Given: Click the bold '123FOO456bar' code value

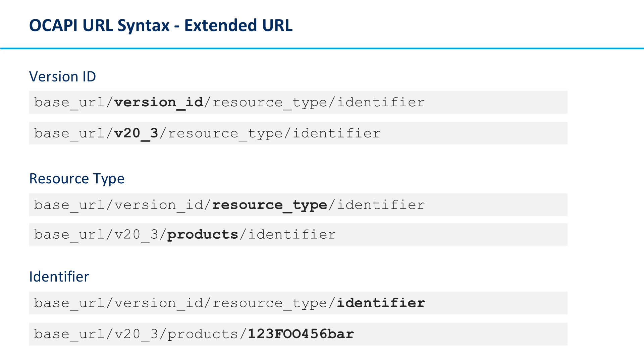Looking at the screenshot, I should pyautogui.click(x=301, y=334).
